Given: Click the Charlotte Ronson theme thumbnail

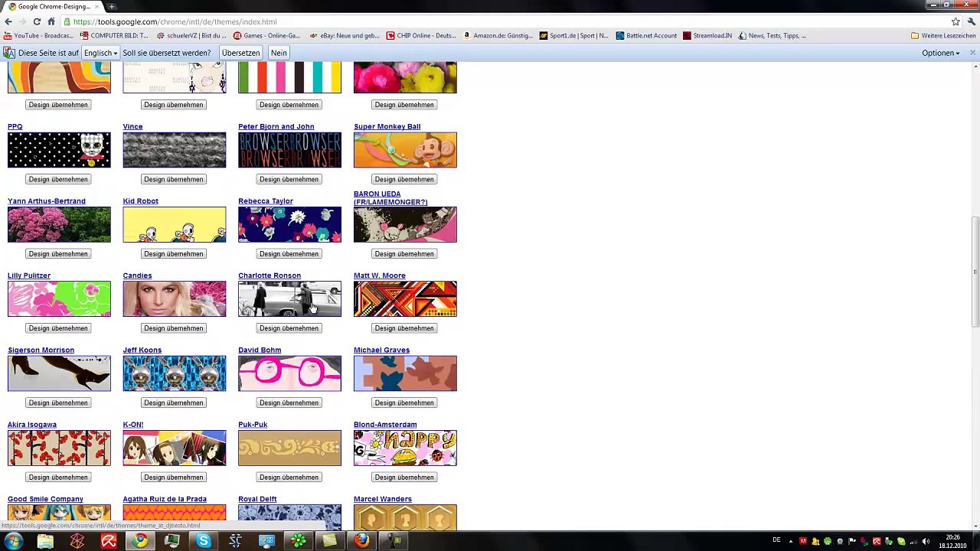Looking at the screenshot, I should click(x=289, y=298).
